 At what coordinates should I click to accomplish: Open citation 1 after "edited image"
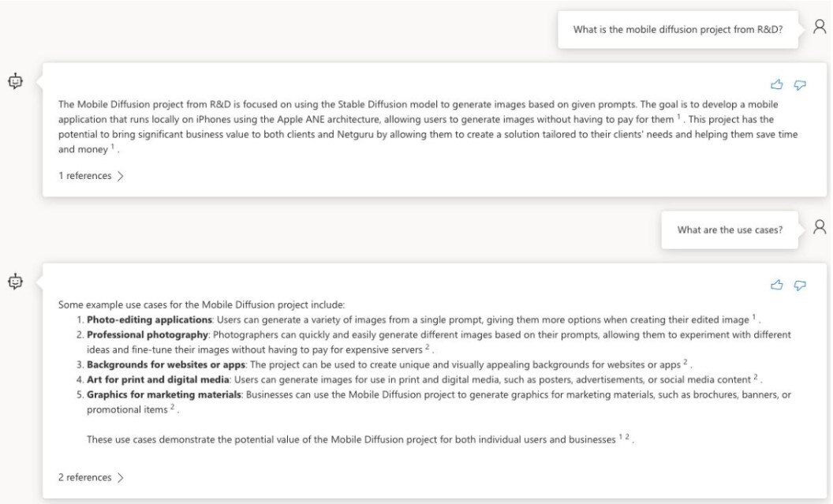coord(753,317)
